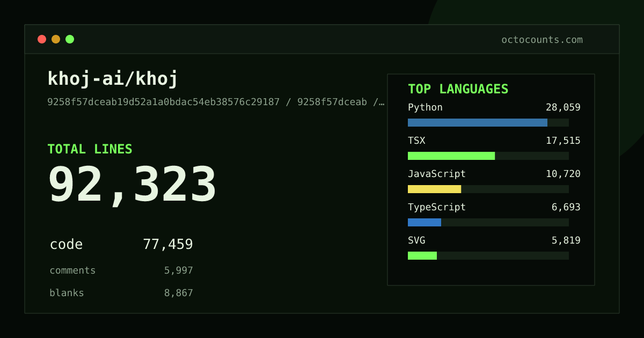The height and width of the screenshot is (338, 644).
Task: Click the SVG language label
Action: tap(416, 240)
